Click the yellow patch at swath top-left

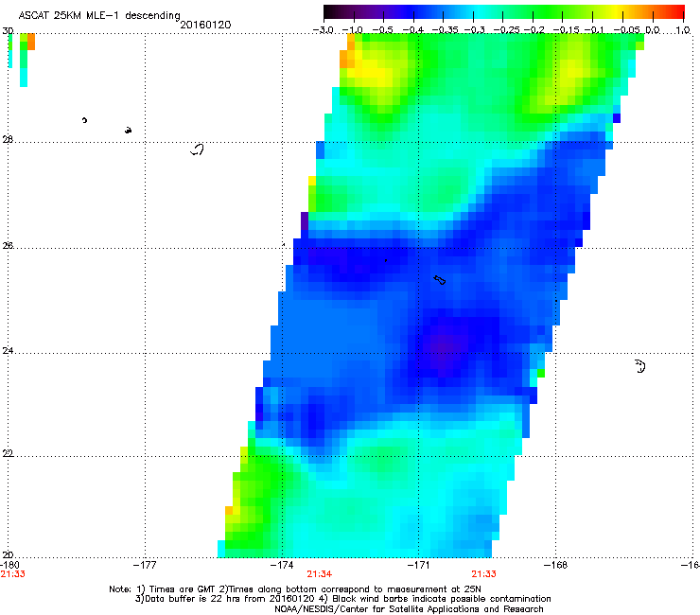tap(373, 72)
